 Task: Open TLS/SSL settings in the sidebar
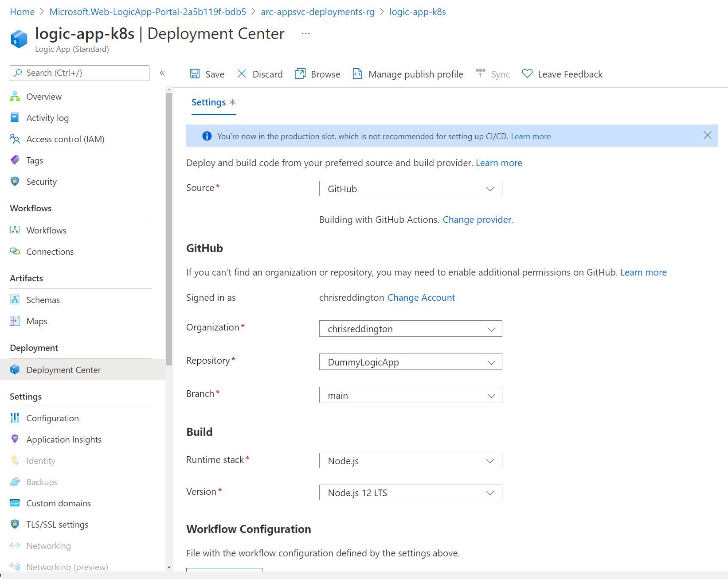pos(57,525)
